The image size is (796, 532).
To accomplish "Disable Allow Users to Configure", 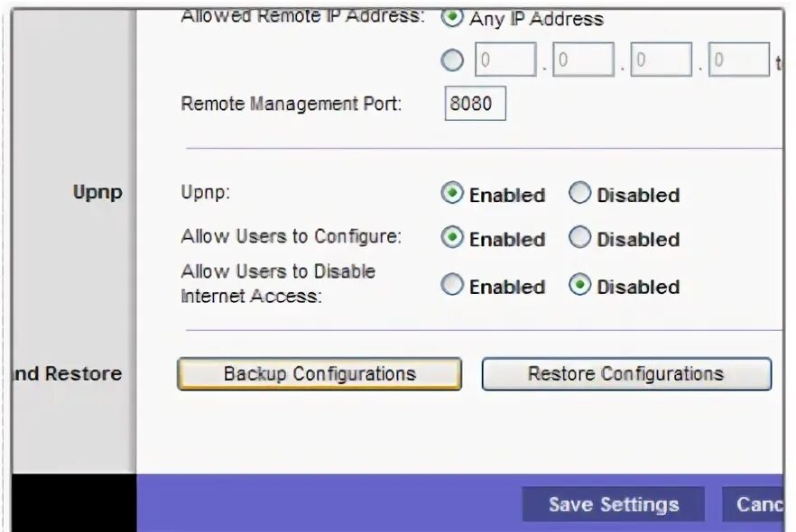I will coord(579,237).
